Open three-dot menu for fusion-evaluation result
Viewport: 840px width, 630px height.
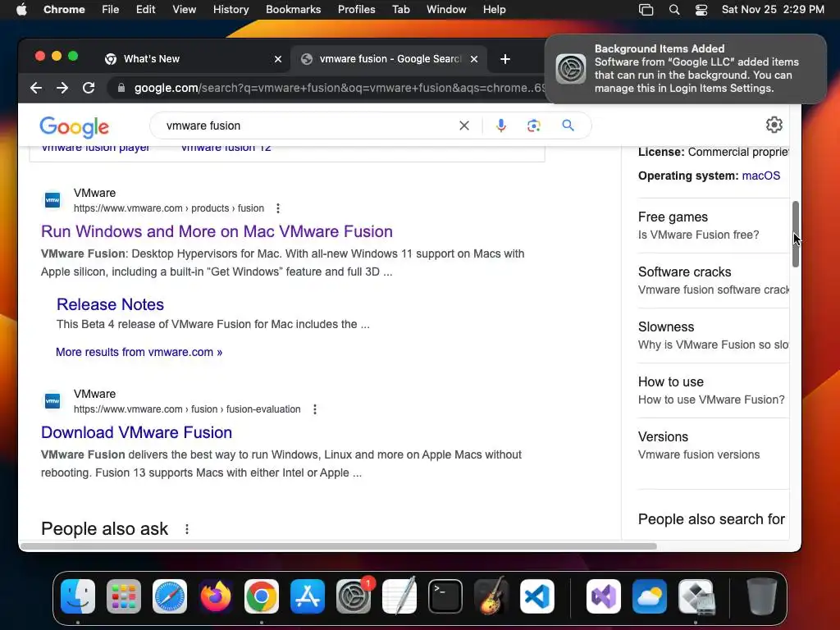coord(314,409)
